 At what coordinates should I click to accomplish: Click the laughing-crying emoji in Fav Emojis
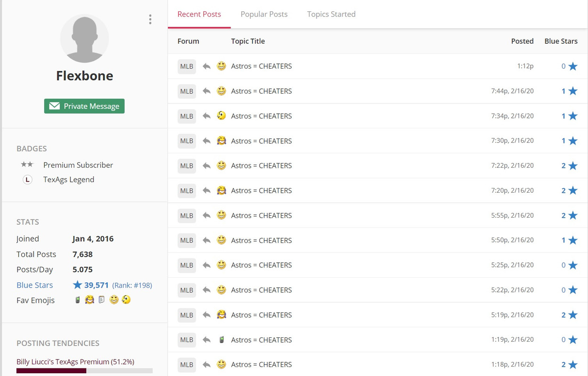click(x=89, y=300)
